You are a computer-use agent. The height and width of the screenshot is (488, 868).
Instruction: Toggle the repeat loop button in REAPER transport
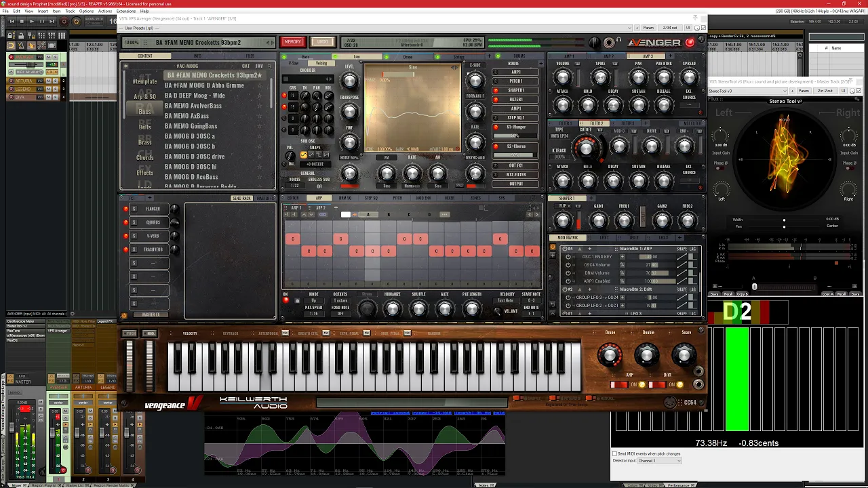75,21
